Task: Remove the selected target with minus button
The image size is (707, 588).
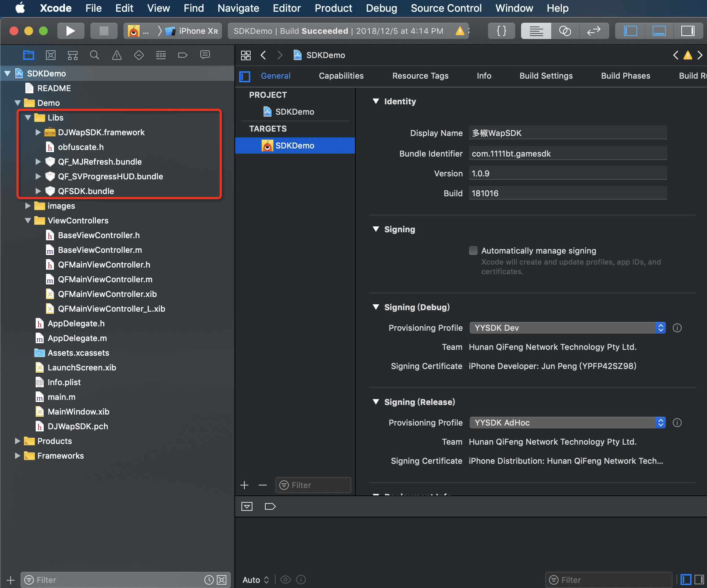Action: tap(263, 485)
